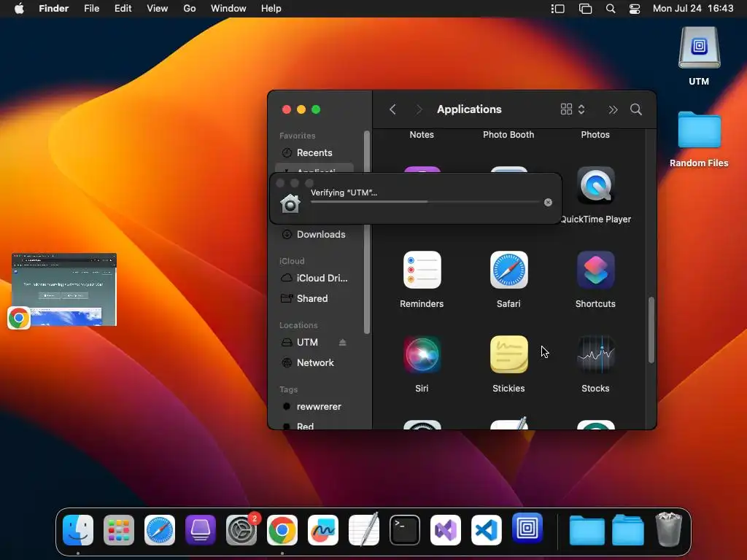Open Launchpad from the Dock
The height and width of the screenshot is (560, 747).
[x=119, y=530]
